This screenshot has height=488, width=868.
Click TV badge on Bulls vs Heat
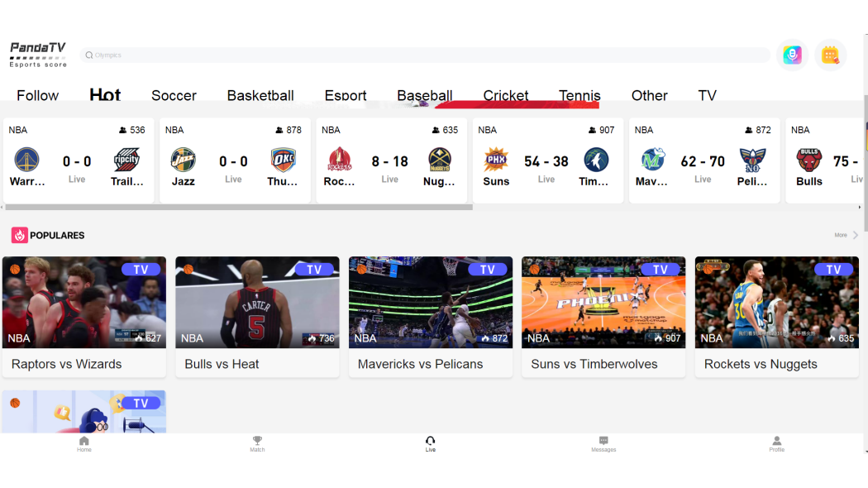tap(314, 269)
